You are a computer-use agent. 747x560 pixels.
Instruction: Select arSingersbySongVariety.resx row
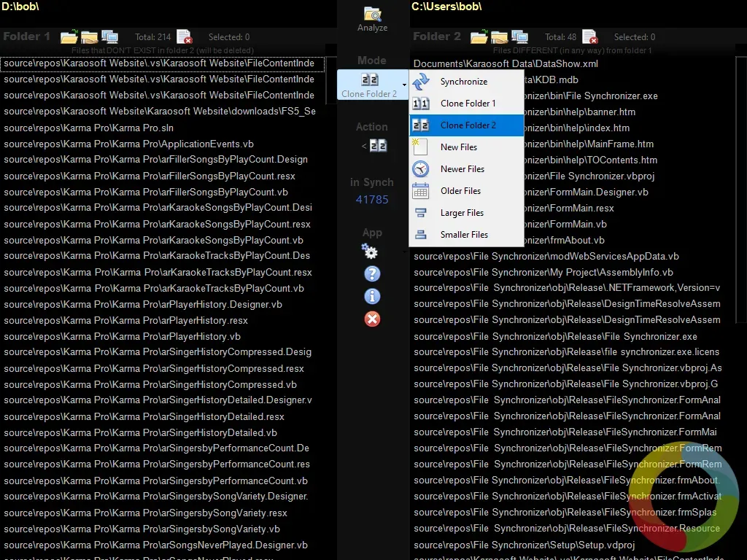(x=162, y=513)
